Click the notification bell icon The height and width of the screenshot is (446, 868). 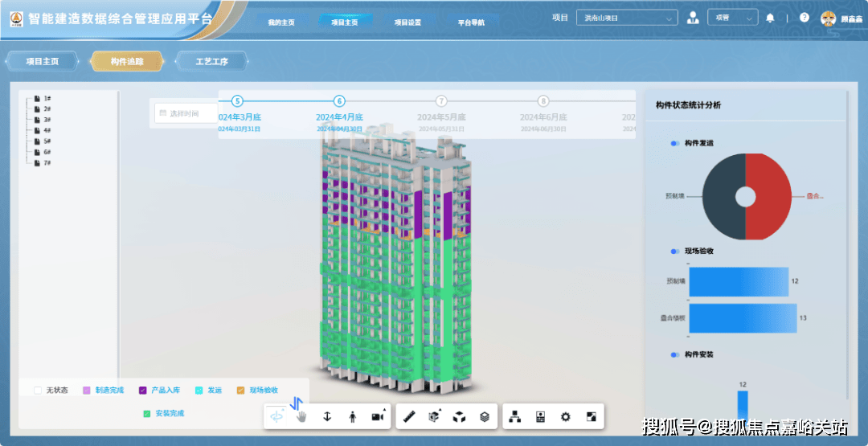pos(770,18)
